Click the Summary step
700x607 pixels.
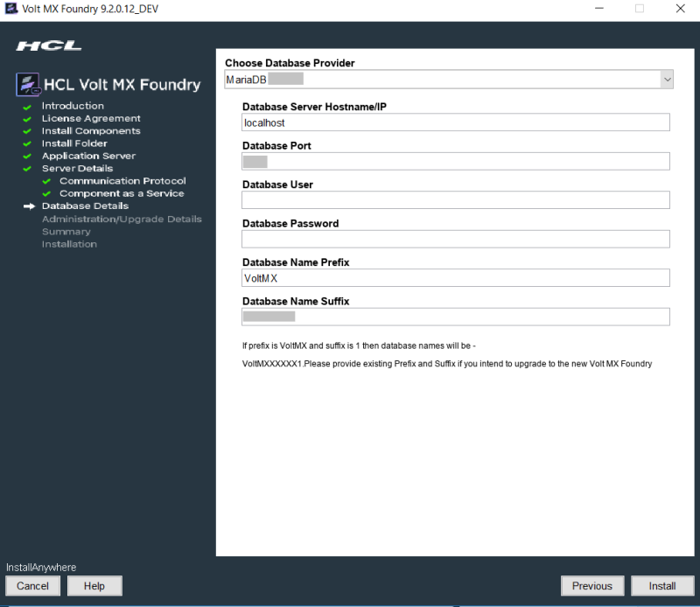coord(66,232)
